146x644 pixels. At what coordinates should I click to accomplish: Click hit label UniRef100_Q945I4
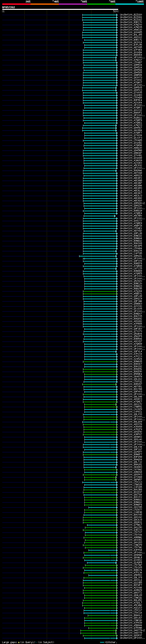pyautogui.click(x=131, y=67)
